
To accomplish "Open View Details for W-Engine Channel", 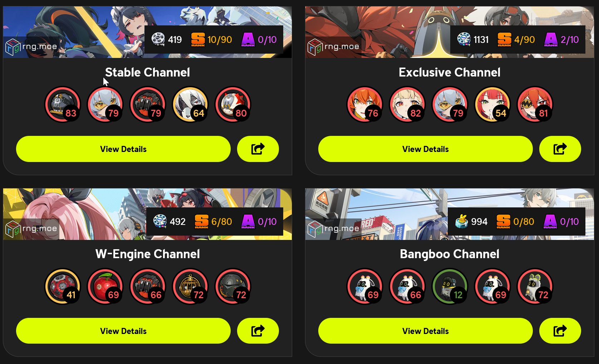I will click(x=123, y=331).
